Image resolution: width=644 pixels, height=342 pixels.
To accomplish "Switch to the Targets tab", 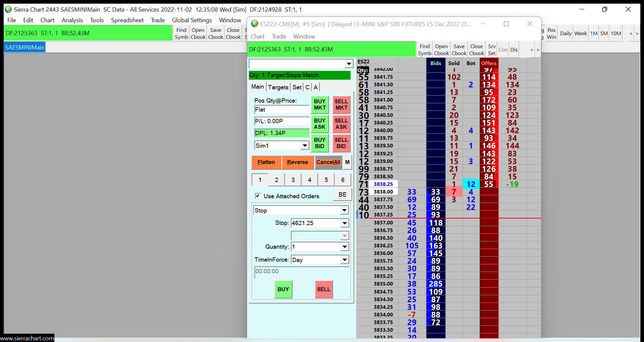I will [278, 87].
